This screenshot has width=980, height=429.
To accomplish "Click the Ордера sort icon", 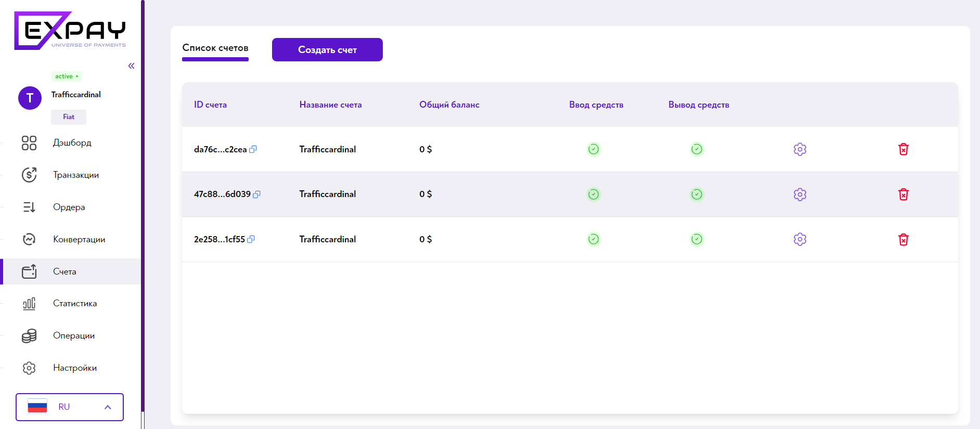I will tap(29, 207).
